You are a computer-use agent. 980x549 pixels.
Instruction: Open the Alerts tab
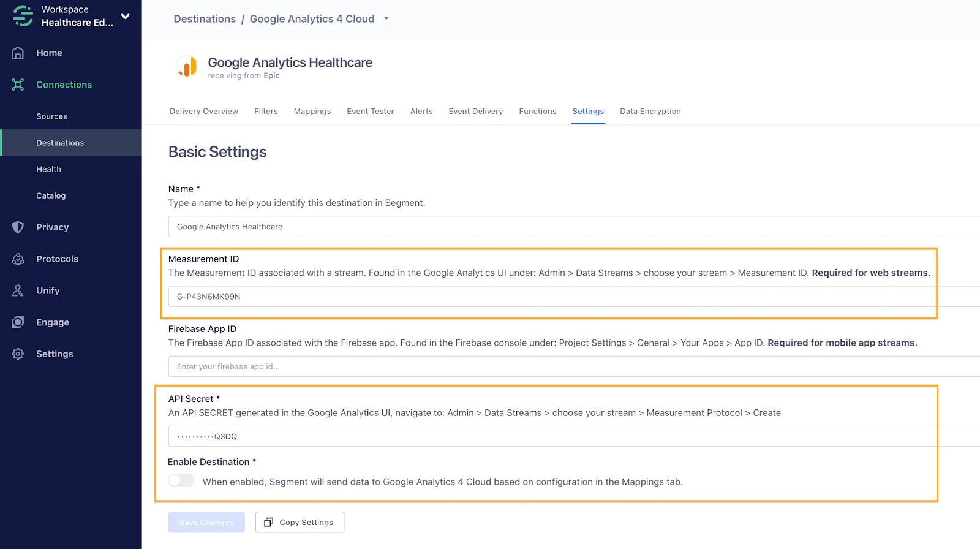click(x=421, y=112)
